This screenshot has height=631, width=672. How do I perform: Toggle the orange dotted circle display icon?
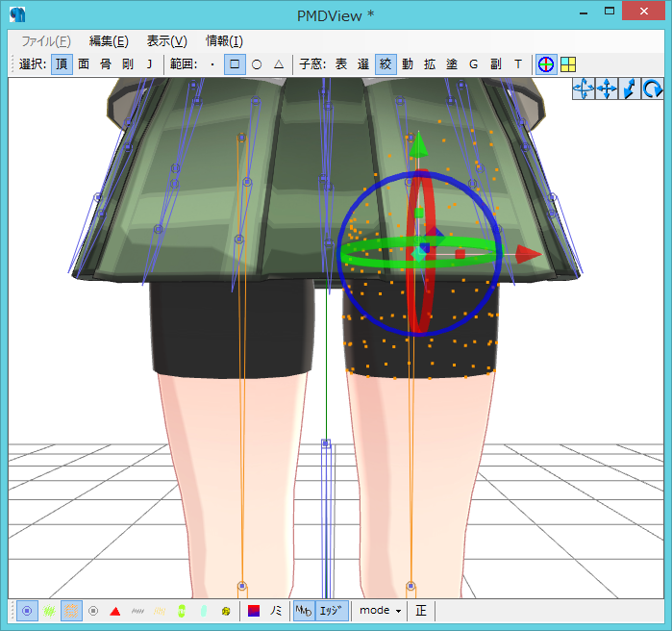point(72,611)
